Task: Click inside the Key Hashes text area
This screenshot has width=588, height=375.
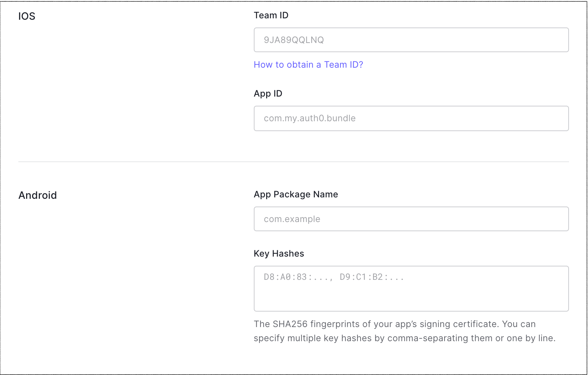Action: tap(411, 288)
